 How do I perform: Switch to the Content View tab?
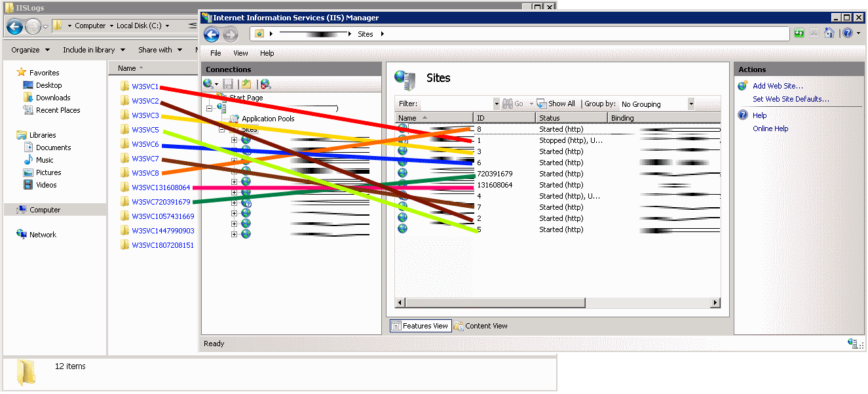pos(481,326)
